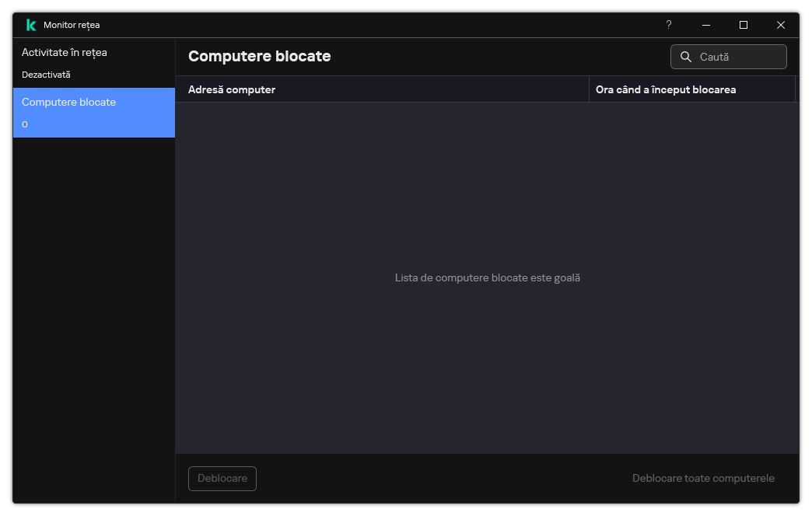Screen dimensions: 812x516
Task: Click the Monitor rețea window title
Action: pyautogui.click(x=72, y=25)
